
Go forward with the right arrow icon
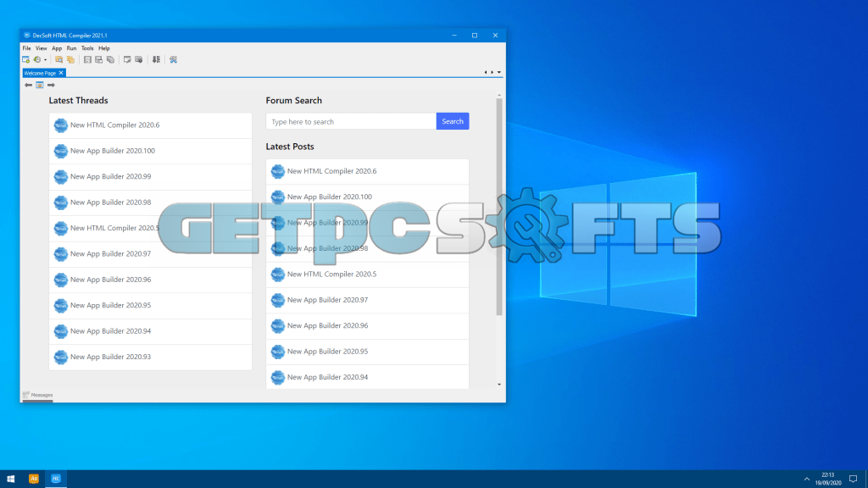click(x=51, y=86)
